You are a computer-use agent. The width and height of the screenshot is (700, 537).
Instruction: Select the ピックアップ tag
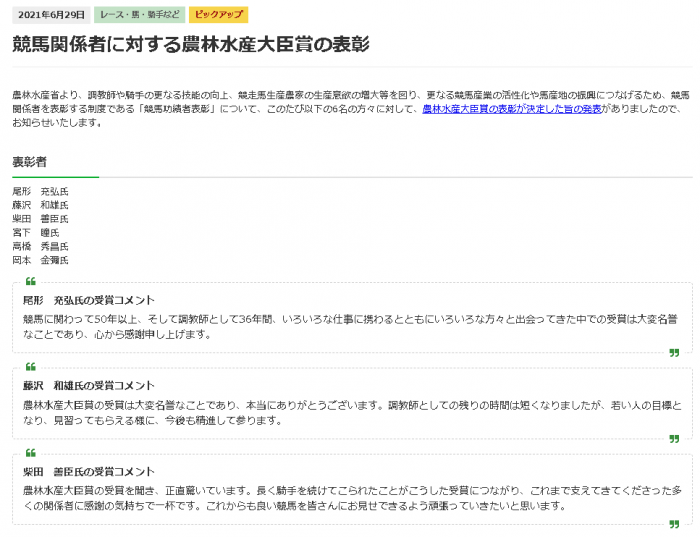coord(218,15)
